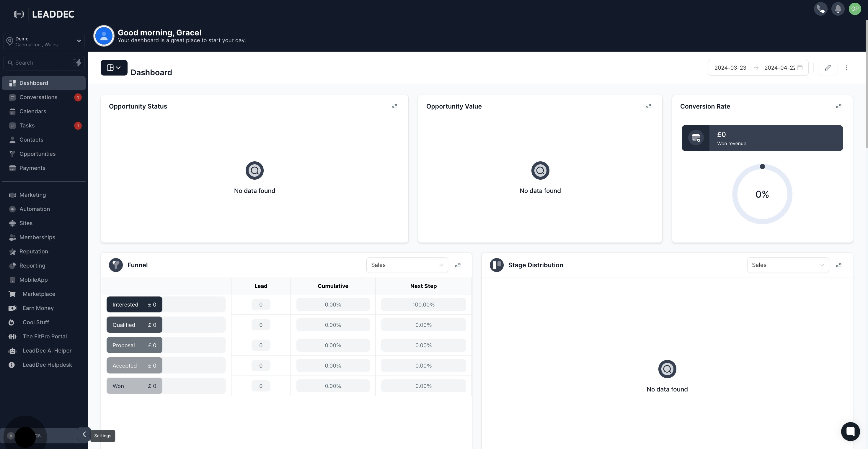
Task: Open Memberships in sidebar
Action: [x=44, y=237]
